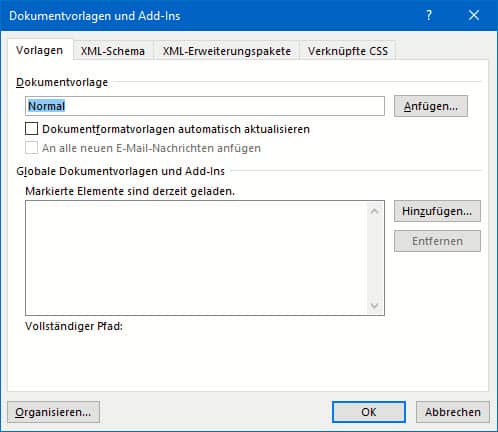Confirm the dialog with OK

pos(369,412)
